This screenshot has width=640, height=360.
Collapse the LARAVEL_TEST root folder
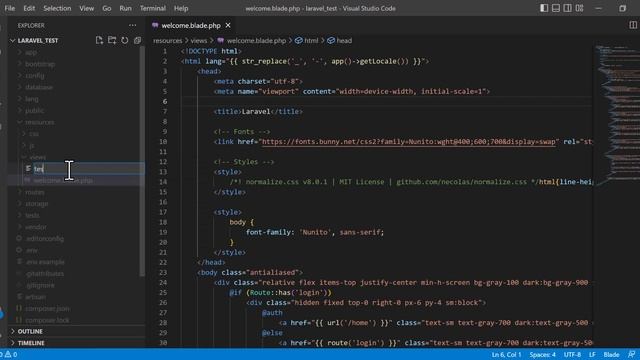(38, 40)
